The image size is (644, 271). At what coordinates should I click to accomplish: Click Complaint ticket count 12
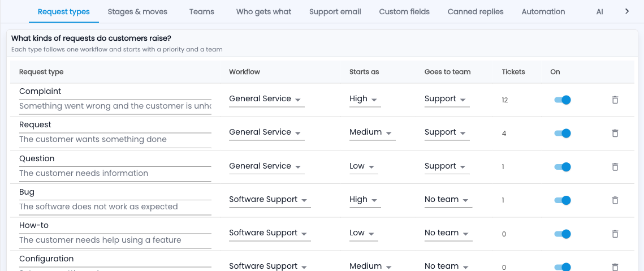click(x=505, y=100)
